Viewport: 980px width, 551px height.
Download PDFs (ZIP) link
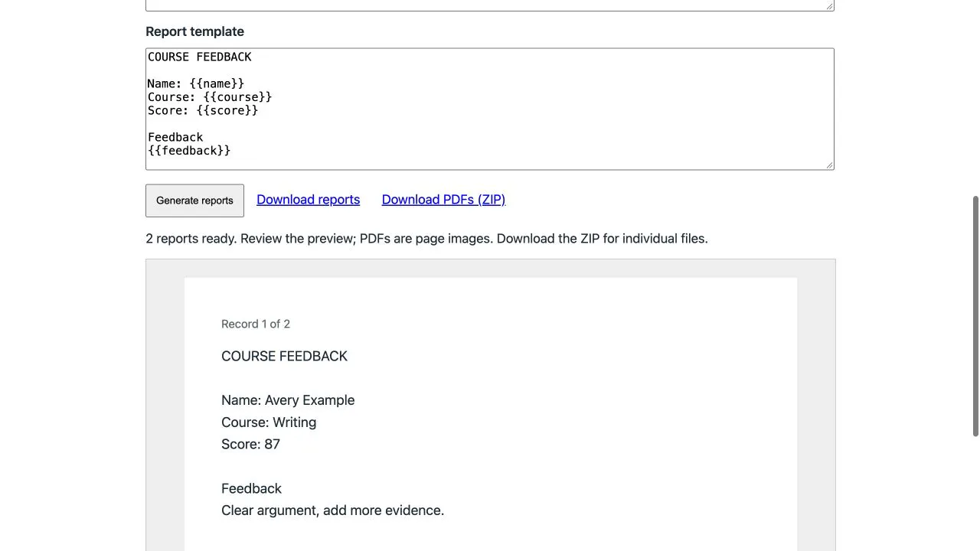click(x=443, y=200)
